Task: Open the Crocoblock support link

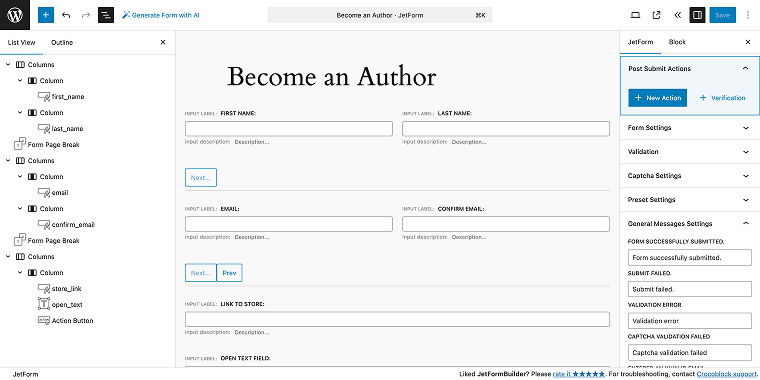Action: [x=728, y=374]
